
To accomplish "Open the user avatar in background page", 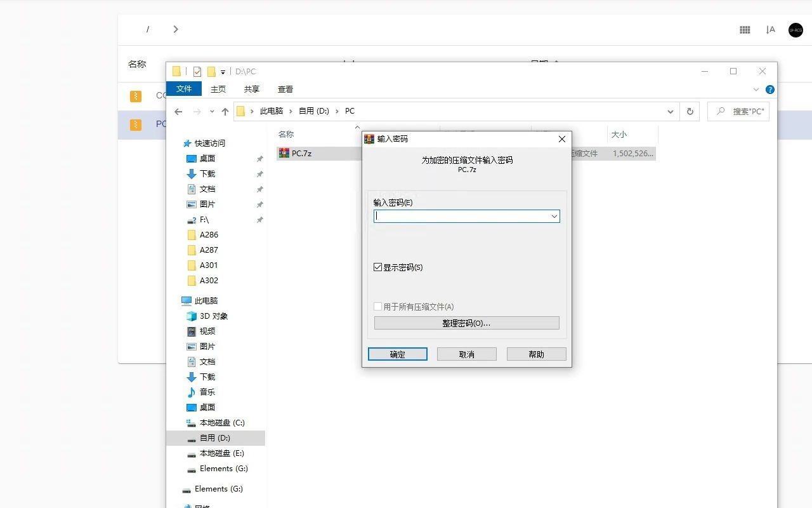I will [796, 30].
